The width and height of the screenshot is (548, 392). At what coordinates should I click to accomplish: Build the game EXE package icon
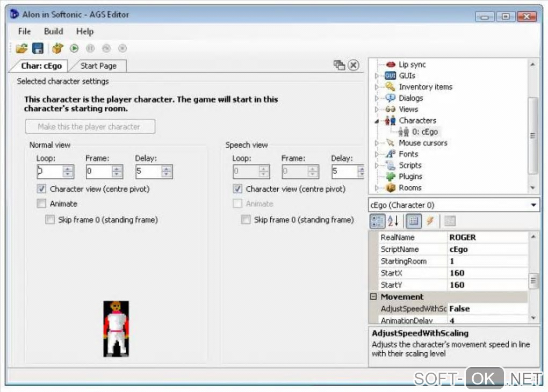[57, 48]
